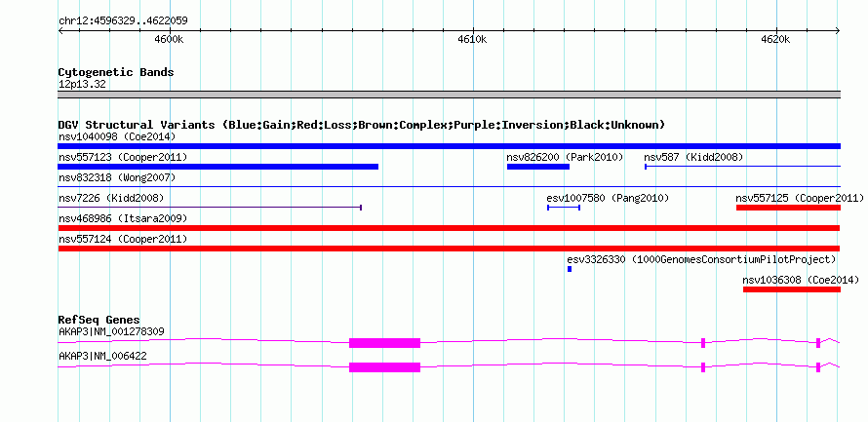The image size is (868, 422).
Task: Select the nsv1036308 (Coe2014) red bar
Action: click(792, 289)
